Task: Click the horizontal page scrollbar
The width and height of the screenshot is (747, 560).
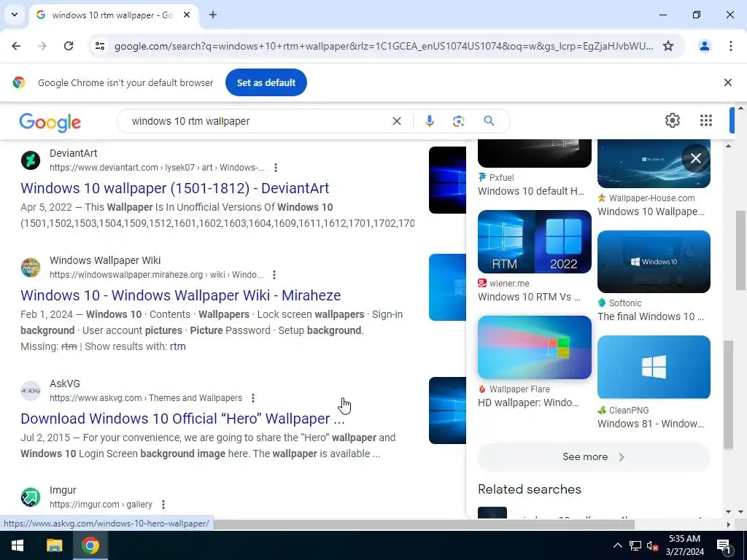Action: pos(424,524)
